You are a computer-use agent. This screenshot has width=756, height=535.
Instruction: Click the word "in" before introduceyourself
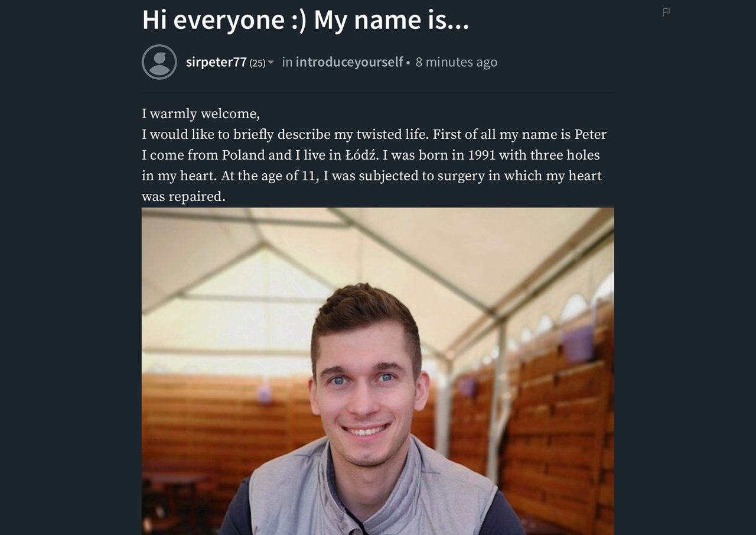pyautogui.click(x=287, y=62)
